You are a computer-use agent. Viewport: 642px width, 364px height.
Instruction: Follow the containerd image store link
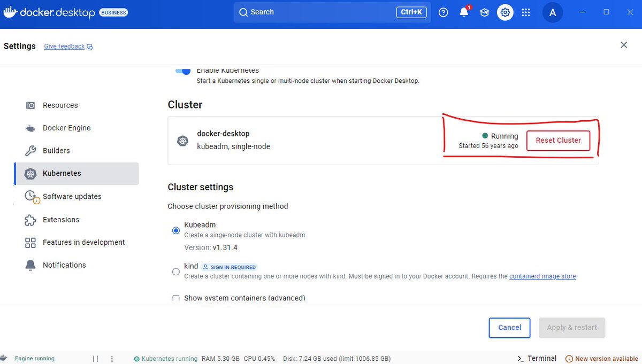click(x=542, y=276)
